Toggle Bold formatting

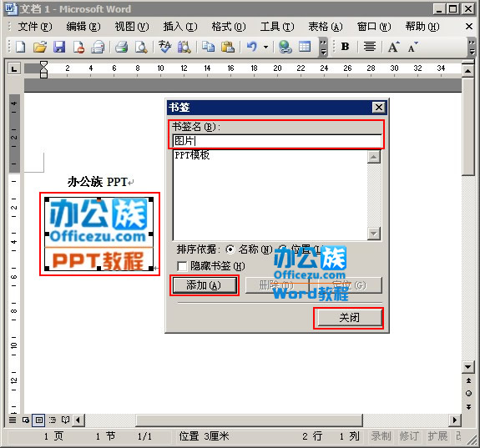(345, 47)
